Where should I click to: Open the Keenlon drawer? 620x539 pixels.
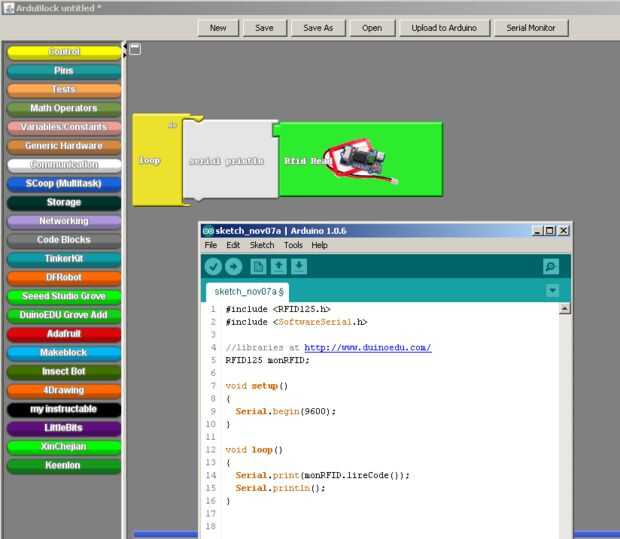pyautogui.click(x=64, y=465)
